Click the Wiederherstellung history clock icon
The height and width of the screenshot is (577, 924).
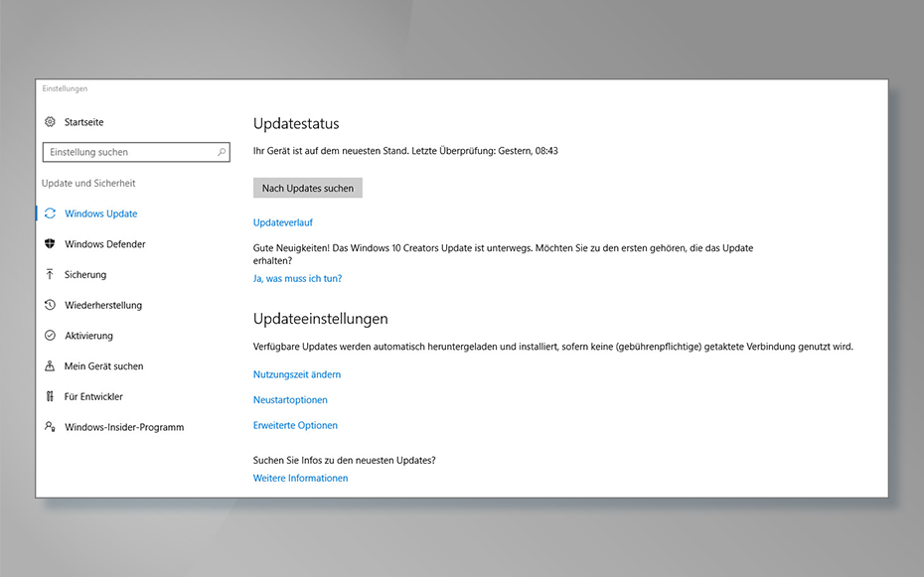50,305
